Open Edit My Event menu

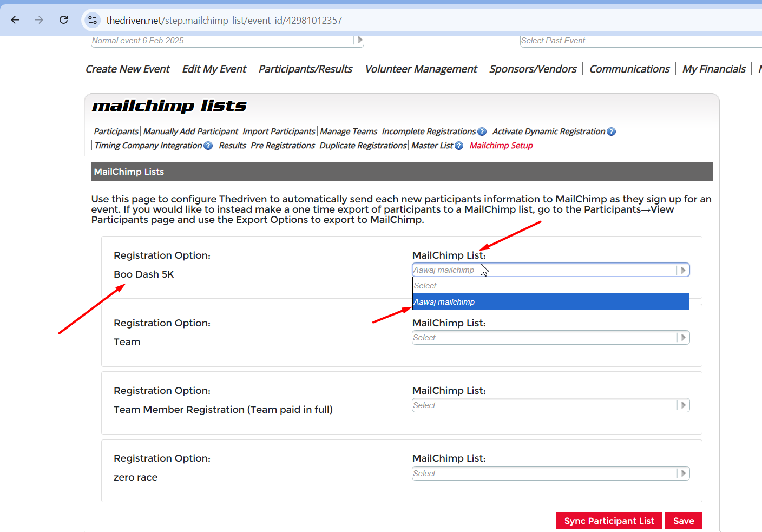click(214, 69)
